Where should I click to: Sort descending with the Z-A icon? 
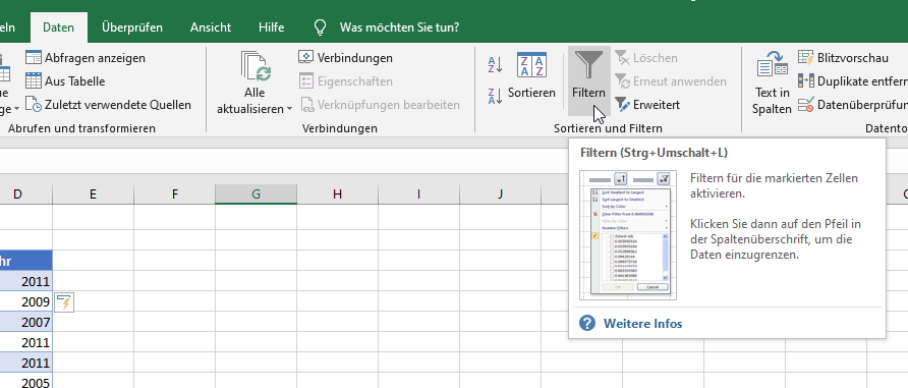(495, 96)
